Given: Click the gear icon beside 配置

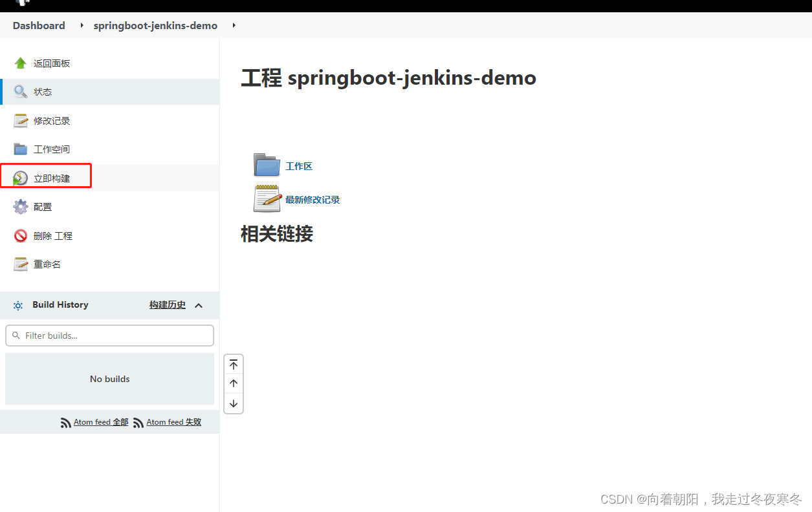Looking at the screenshot, I should [x=21, y=207].
